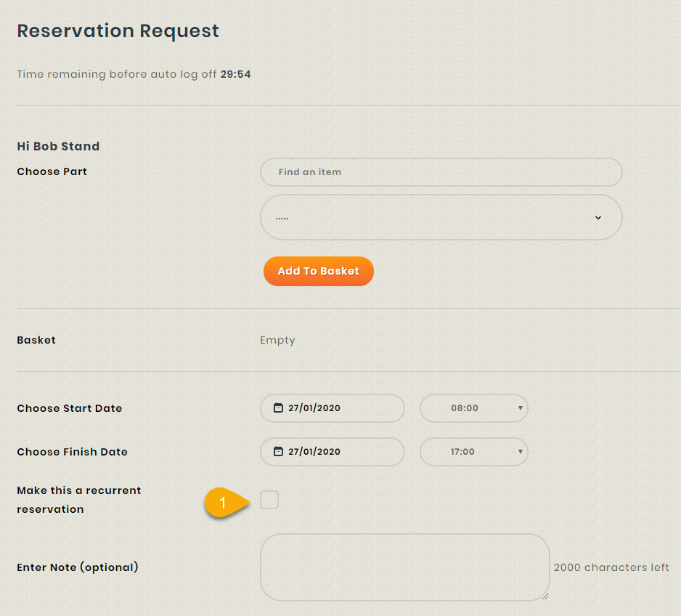The image size is (681, 616).
Task: Click the 'Empty' basket status text
Action: click(x=277, y=340)
